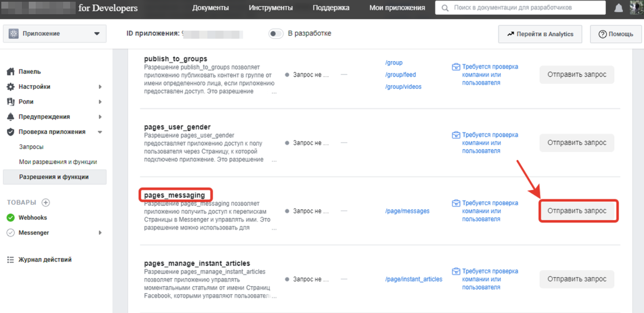The width and height of the screenshot is (644, 313).
Task: Toggle the В разработке switch
Action: (276, 34)
